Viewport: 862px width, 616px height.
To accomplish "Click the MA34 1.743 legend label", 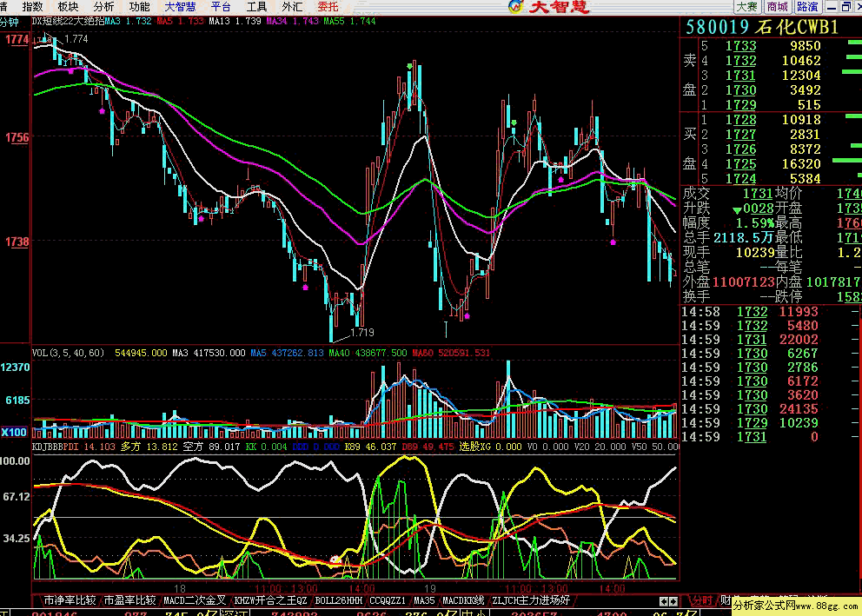I will [x=293, y=22].
